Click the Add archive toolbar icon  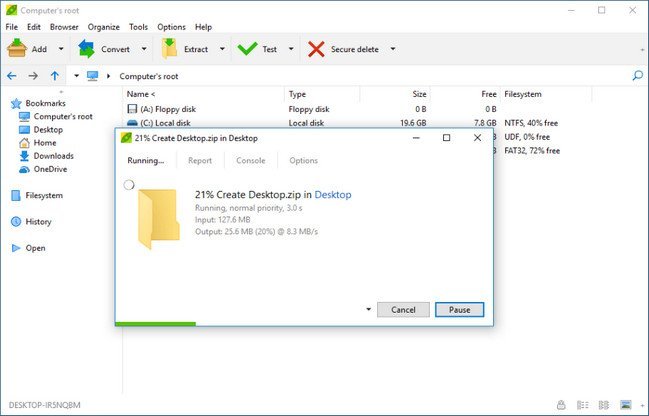click(17, 49)
